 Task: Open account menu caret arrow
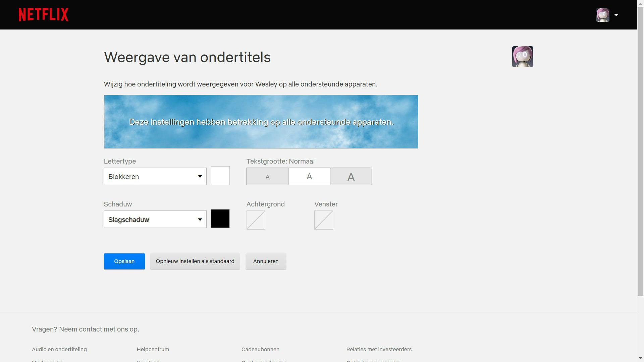[x=616, y=15]
